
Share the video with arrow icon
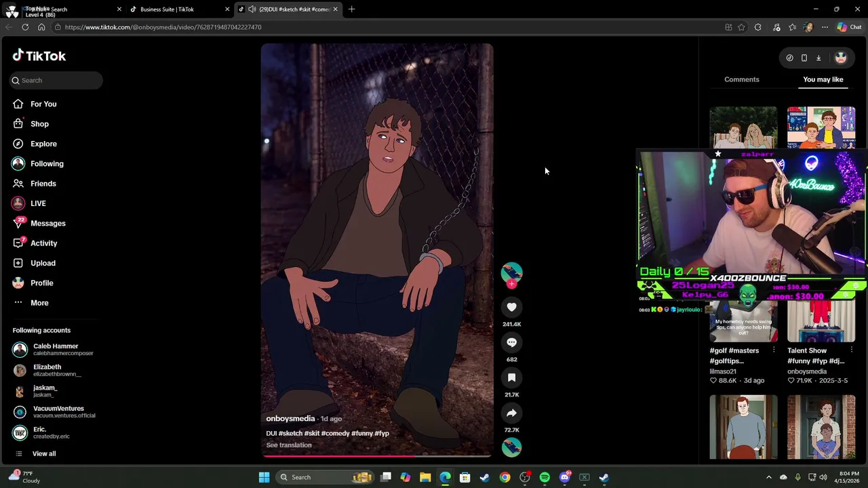(512, 413)
